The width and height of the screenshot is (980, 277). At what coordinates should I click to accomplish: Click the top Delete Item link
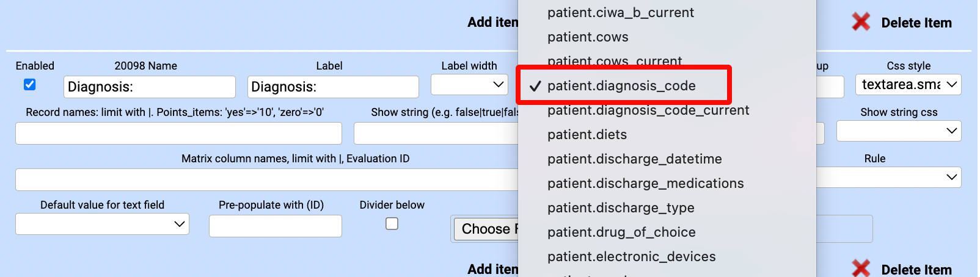click(x=916, y=23)
